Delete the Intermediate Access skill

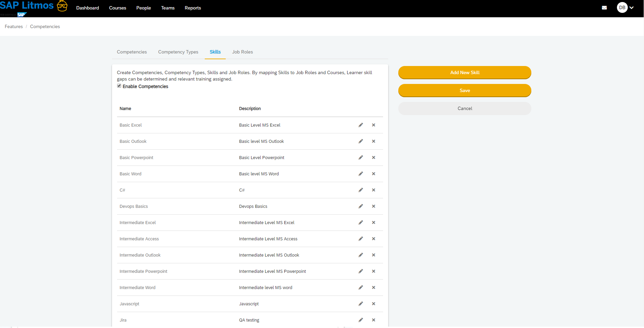(374, 239)
